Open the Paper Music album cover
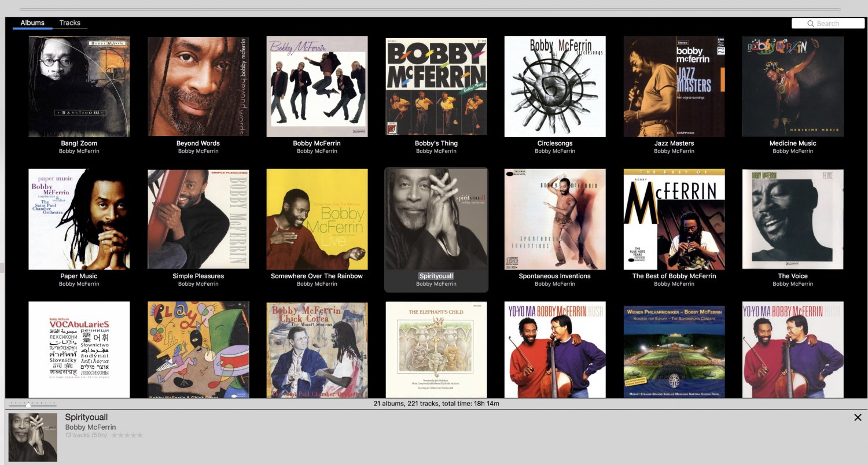868x465 pixels. point(79,219)
